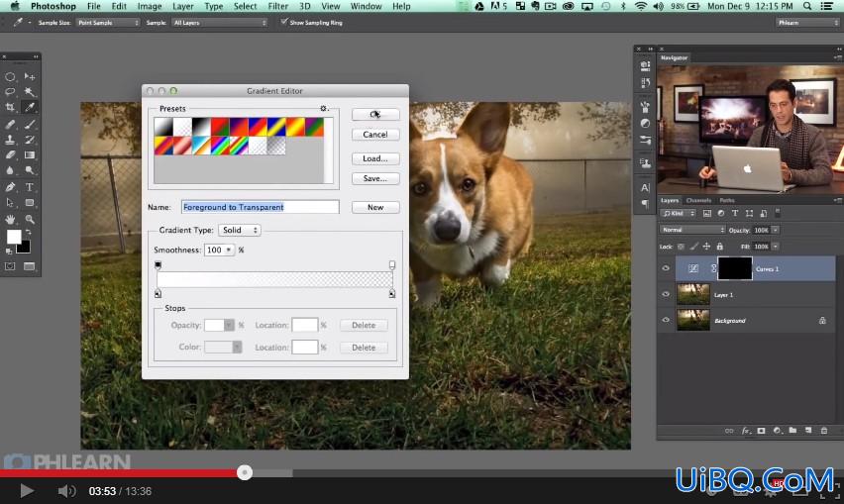Select the Brush tool
The height and width of the screenshot is (504, 844).
pos(30,124)
